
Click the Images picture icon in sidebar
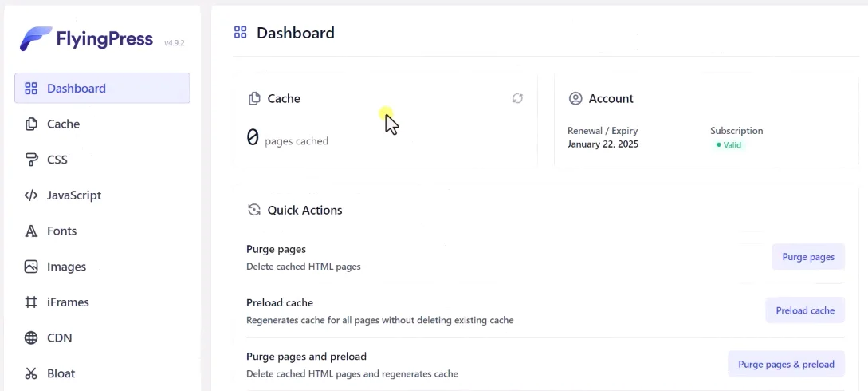click(x=31, y=267)
